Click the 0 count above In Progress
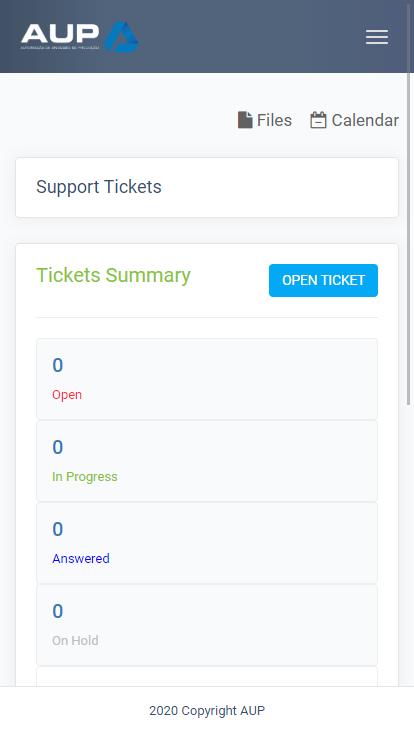This screenshot has width=414, height=734. [58, 447]
